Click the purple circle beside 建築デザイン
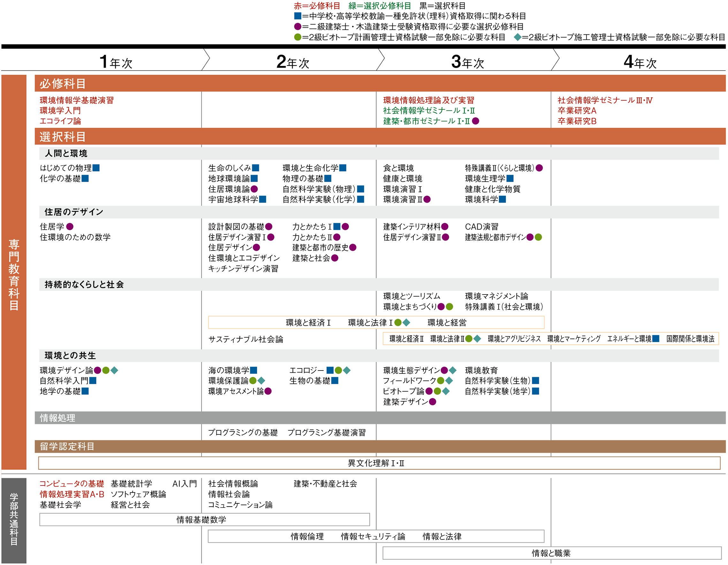This screenshot has height=565, width=728. (433, 402)
